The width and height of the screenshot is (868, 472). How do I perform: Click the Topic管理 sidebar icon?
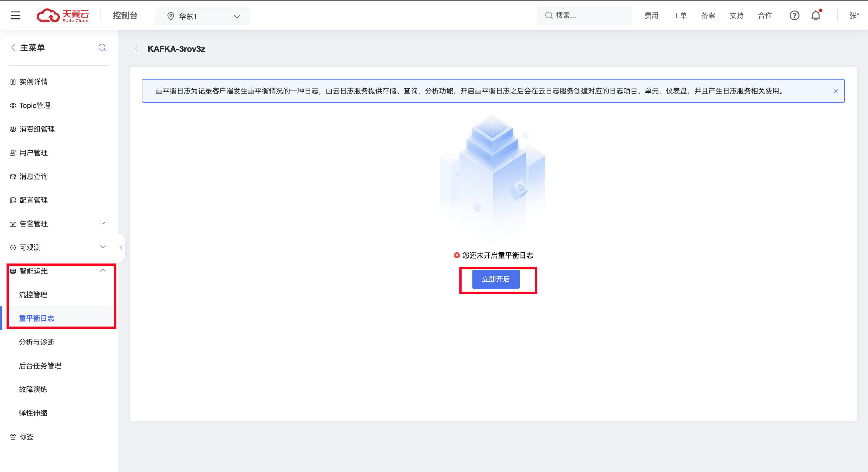13,106
